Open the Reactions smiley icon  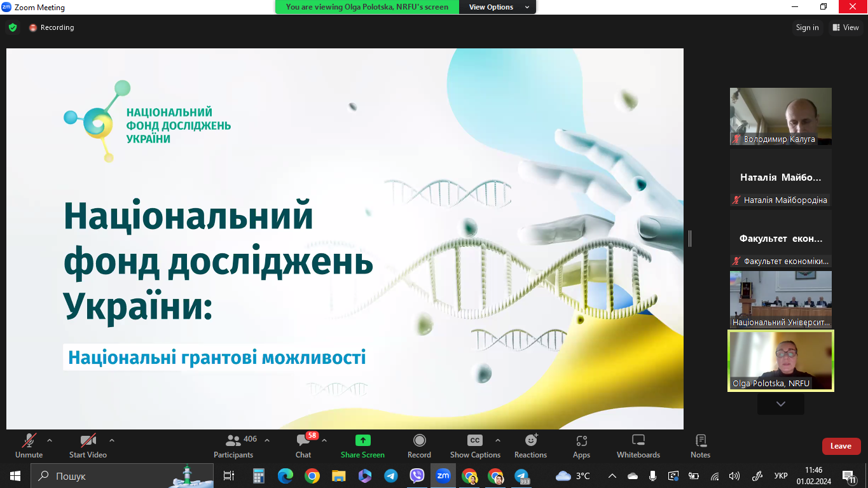531,440
